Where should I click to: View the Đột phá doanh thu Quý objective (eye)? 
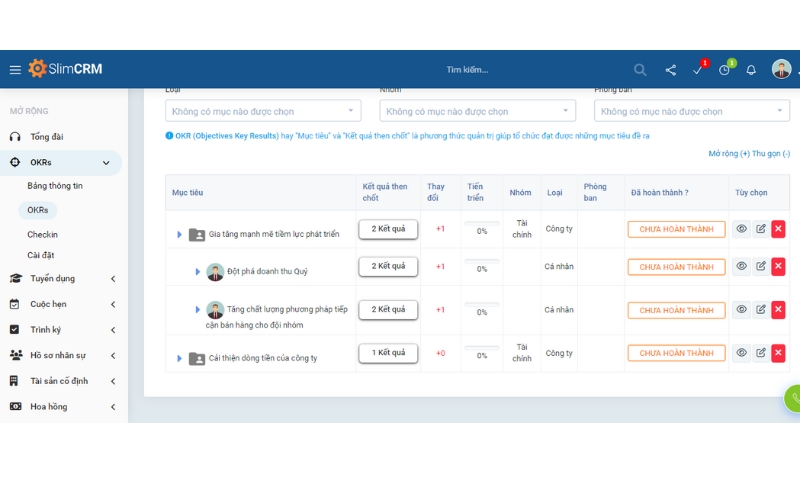click(x=741, y=266)
